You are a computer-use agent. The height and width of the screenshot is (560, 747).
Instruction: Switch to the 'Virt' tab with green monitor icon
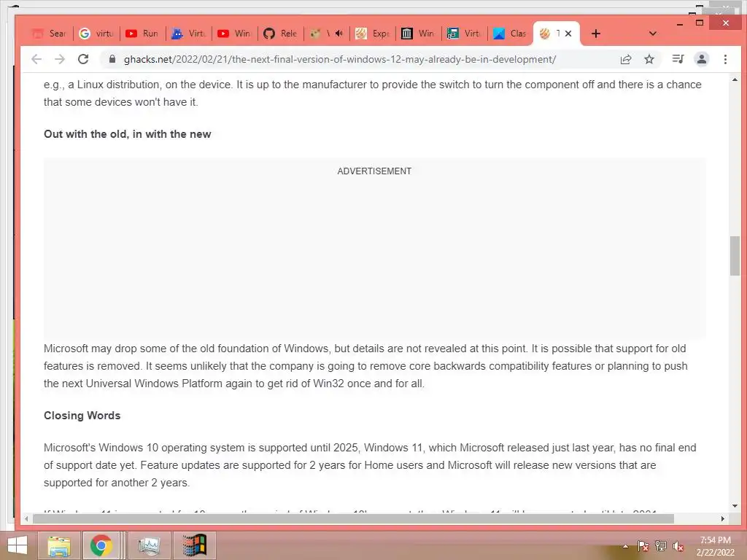(x=465, y=34)
